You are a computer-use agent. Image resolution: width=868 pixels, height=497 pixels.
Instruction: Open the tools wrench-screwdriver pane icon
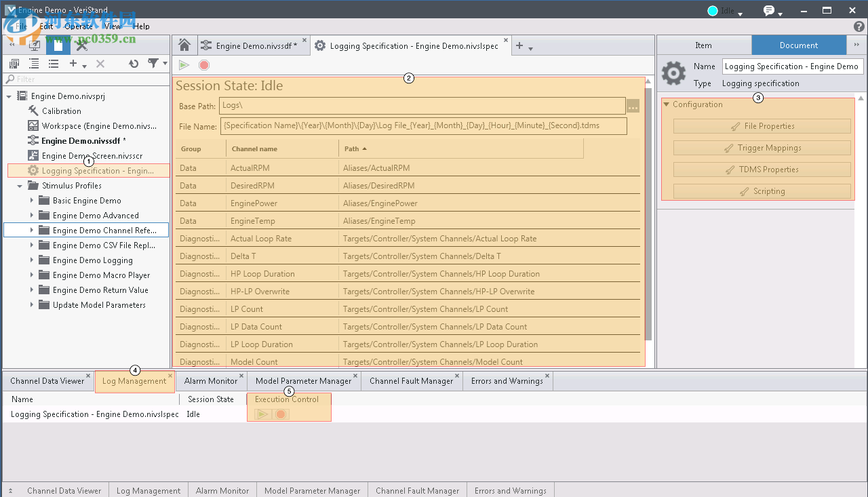(82, 45)
